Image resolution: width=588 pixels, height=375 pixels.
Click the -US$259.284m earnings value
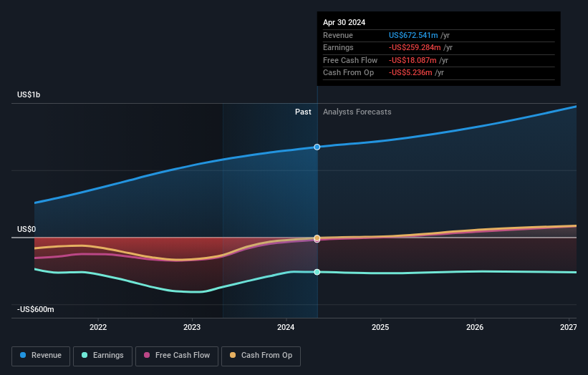(x=415, y=47)
